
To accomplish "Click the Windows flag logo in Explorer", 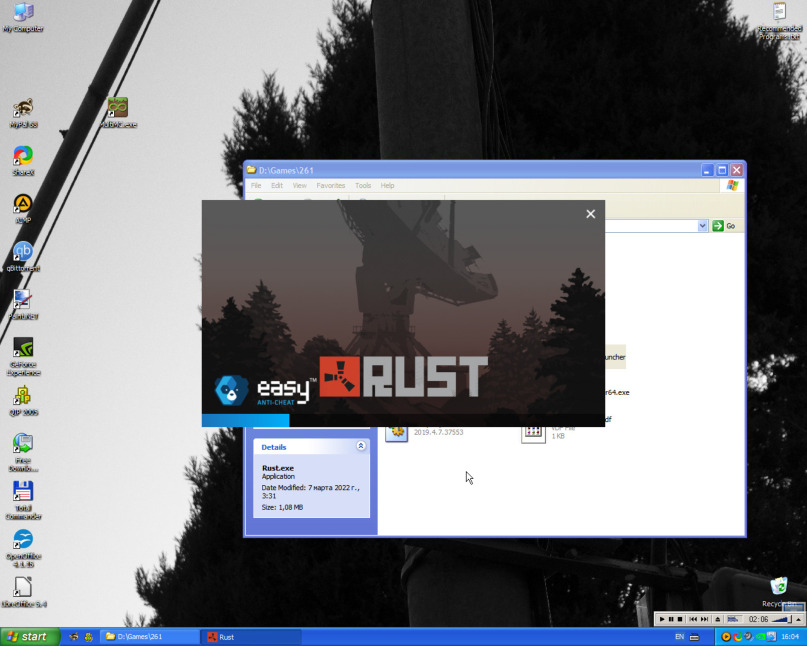I will pyautogui.click(x=732, y=185).
